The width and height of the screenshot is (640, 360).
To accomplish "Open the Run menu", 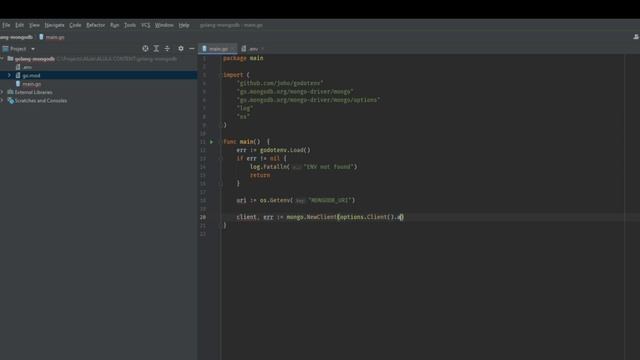I will 115,25.
